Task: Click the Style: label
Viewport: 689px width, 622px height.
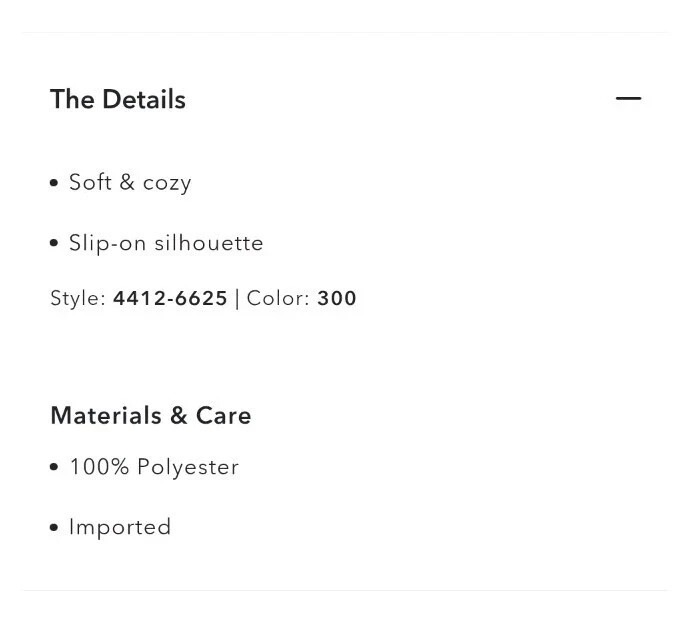Action: coord(78,299)
